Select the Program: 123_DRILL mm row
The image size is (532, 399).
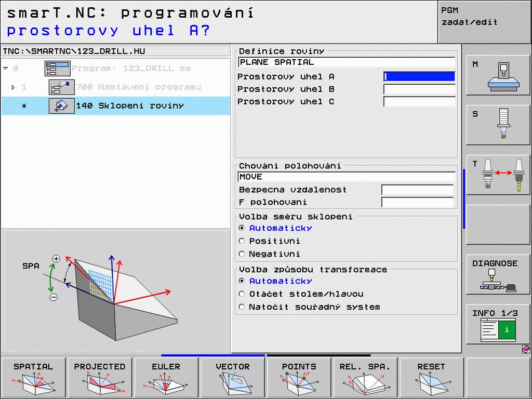pos(116,68)
